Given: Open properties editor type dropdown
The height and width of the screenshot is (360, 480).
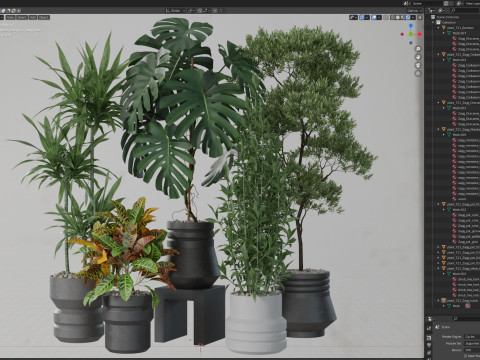Looking at the screenshot, I should (x=431, y=319).
